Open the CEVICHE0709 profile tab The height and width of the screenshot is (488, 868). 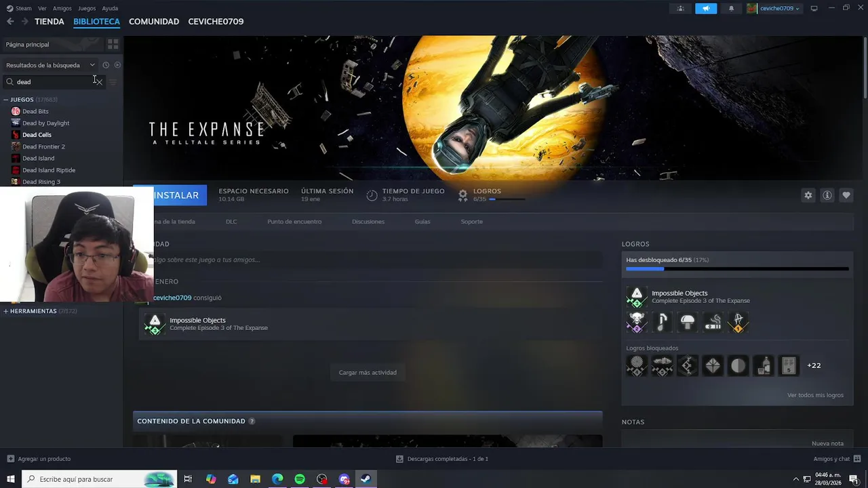(x=216, y=22)
